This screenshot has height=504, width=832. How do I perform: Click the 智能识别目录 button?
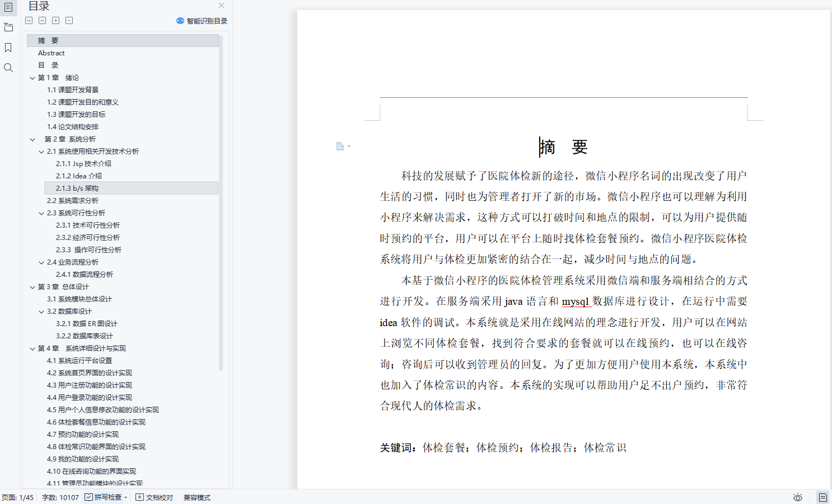point(202,21)
